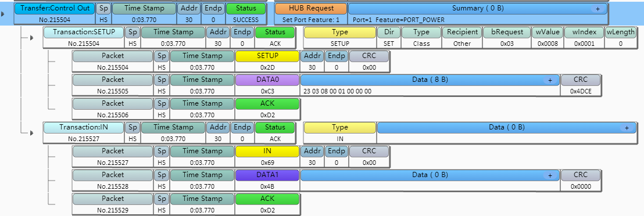Click ACK header of packet No.215506
Screen dimensions: 644x216
point(267,103)
